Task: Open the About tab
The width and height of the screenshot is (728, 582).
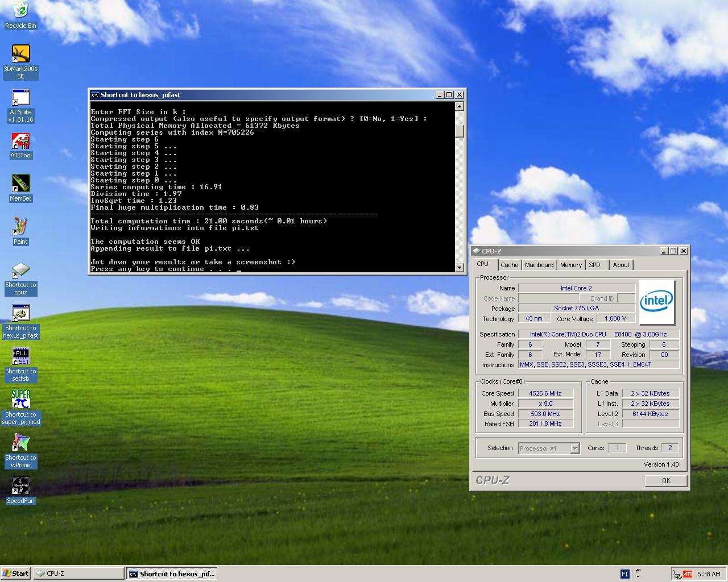Action: coord(621,265)
